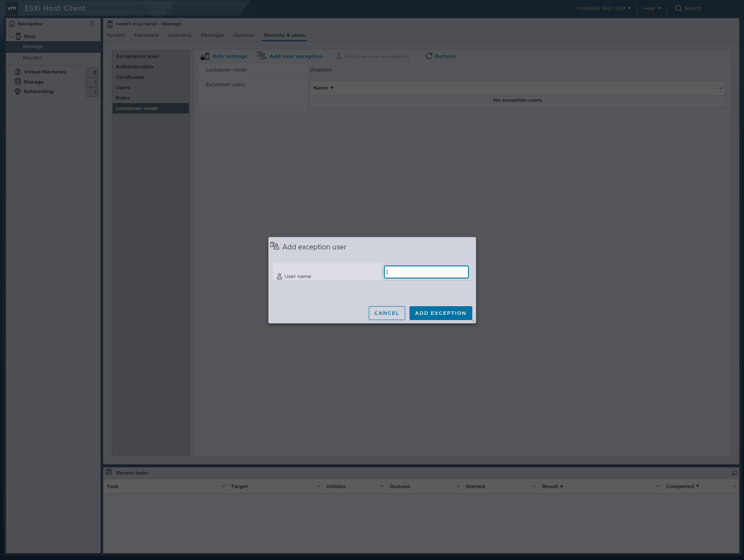This screenshot has width=744, height=560.
Task: Collapse the Host tree node
Action: click(12, 36)
